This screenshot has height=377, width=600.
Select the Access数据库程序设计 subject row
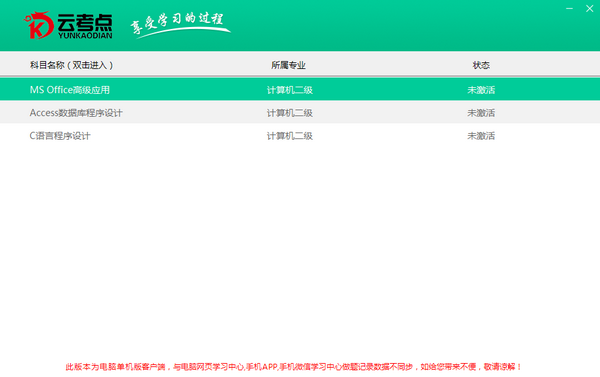pos(300,113)
